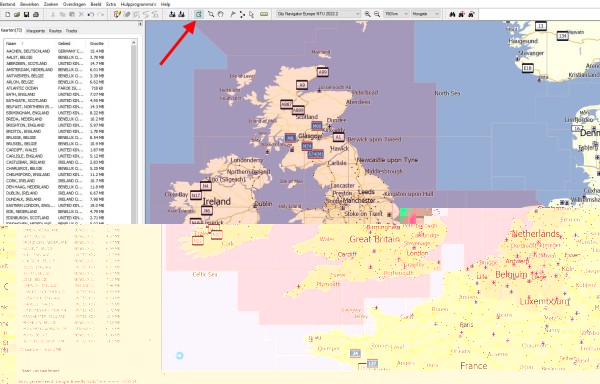This screenshot has width=600, height=384.
Task: Select BIRMINGHAM, ENGLAND row in map list
Action: click(x=55, y=113)
